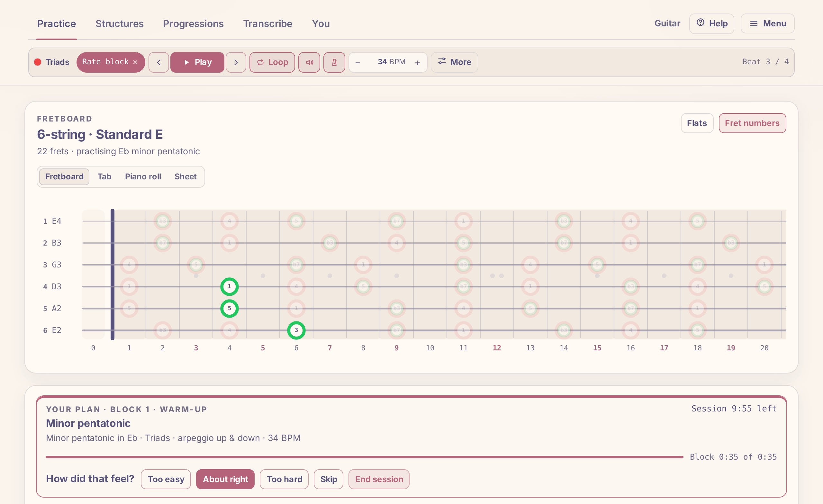Click the "6 E2" string label

(x=52, y=330)
